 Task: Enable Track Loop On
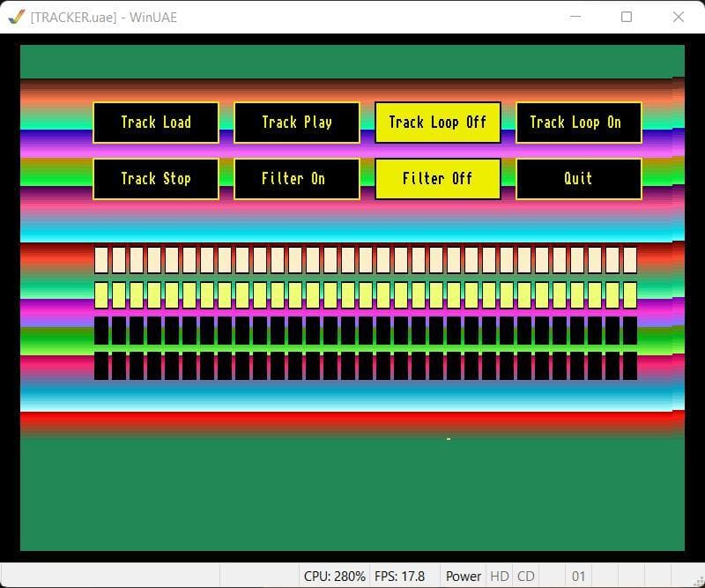pyautogui.click(x=579, y=123)
